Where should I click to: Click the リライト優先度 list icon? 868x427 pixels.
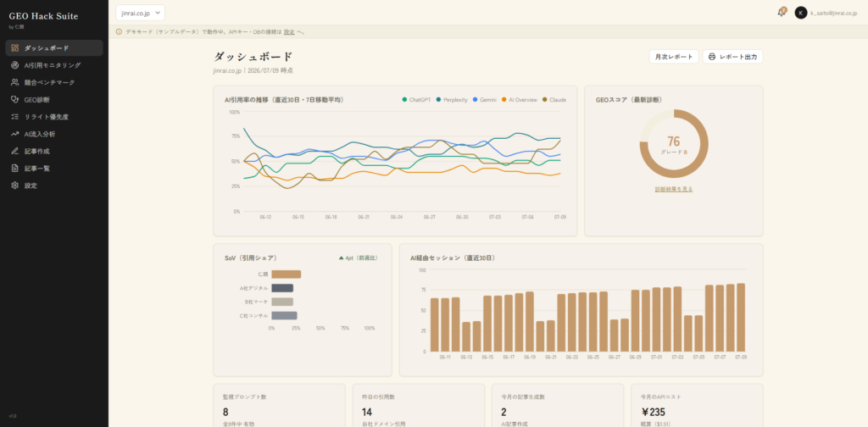(x=15, y=117)
